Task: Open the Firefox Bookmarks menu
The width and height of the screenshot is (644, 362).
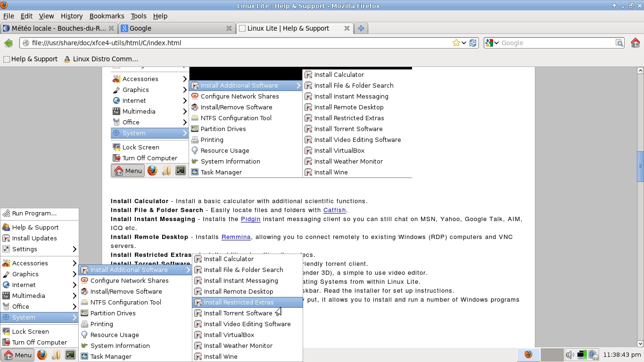Action: tap(107, 16)
